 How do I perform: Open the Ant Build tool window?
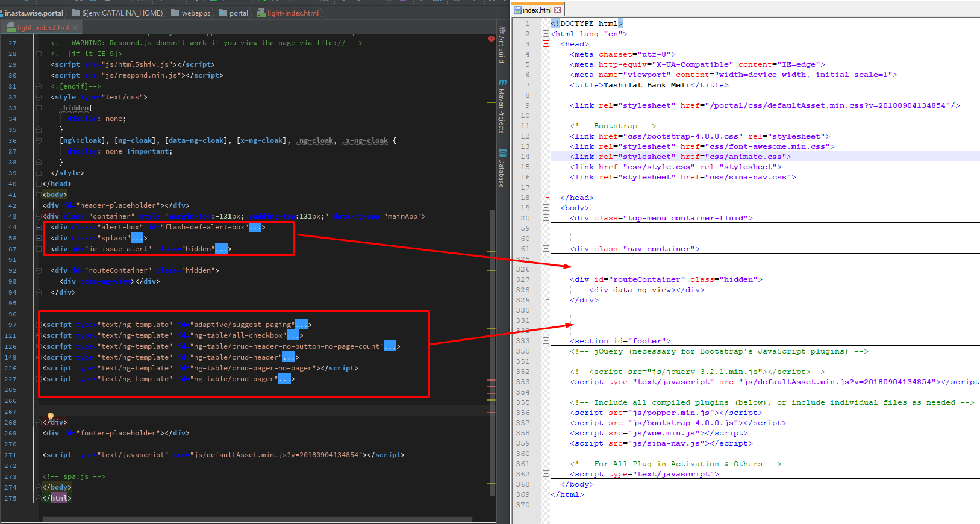(x=502, y=45)
